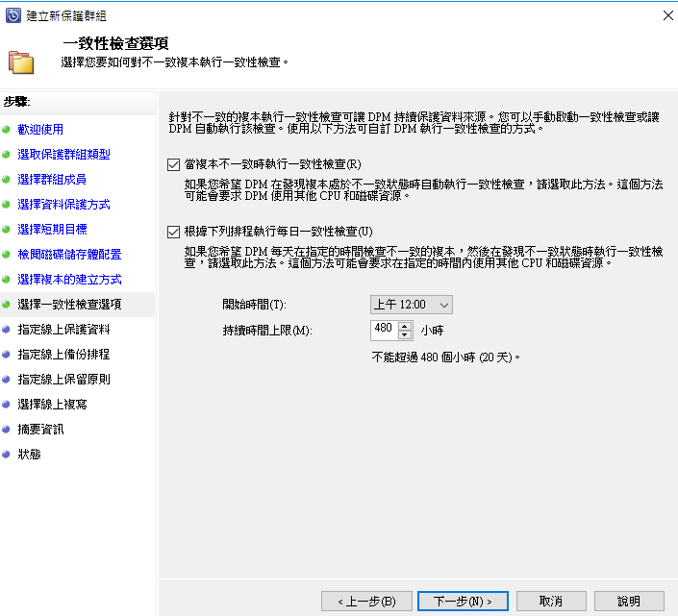This screenshot has height=616, width=678.
Task: Increase 持續時間上限 with the up arrow
Action: coord(405,326)
